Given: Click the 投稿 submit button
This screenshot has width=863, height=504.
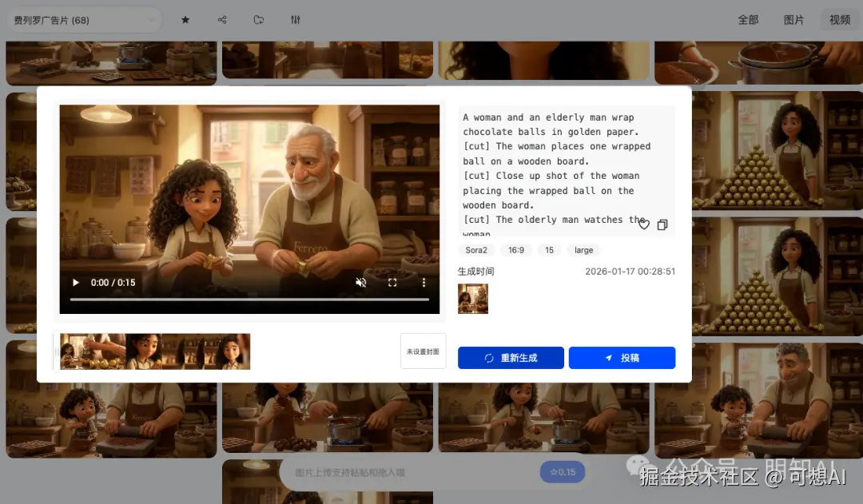Looking at the screenshot, I should (x=622, y=358).
